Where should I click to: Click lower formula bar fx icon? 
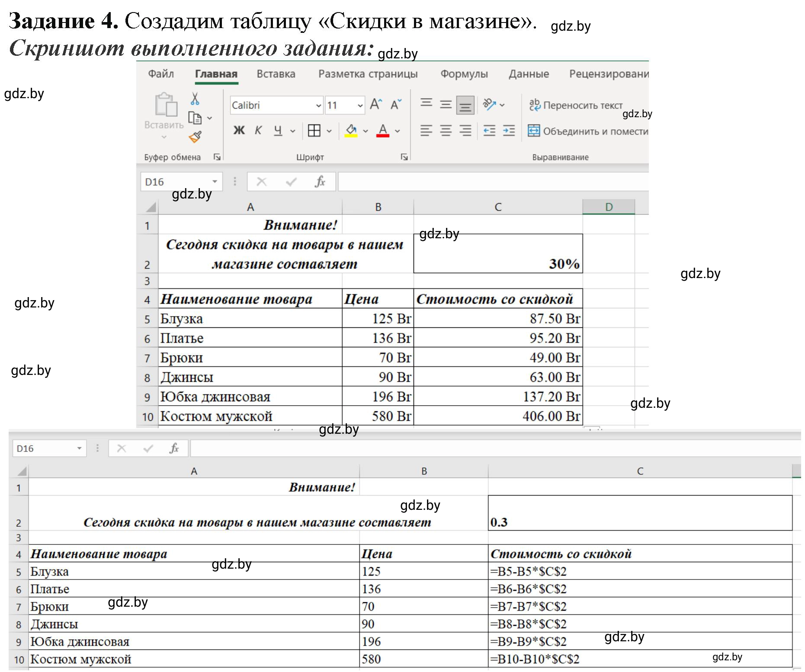(174, 448)
